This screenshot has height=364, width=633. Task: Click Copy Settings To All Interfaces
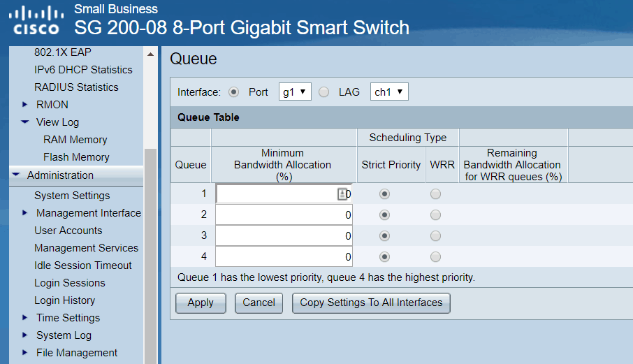[x=371, y=303]
